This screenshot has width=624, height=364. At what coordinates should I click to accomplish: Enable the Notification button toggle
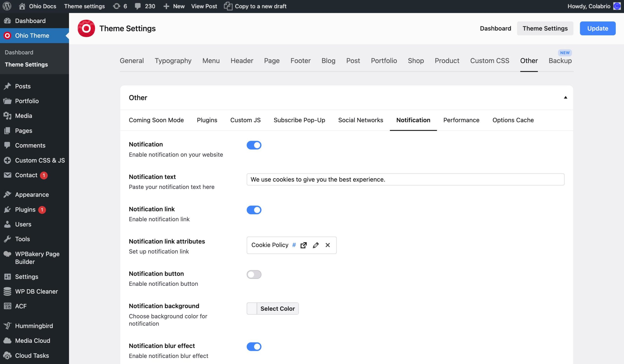[254, 274]
